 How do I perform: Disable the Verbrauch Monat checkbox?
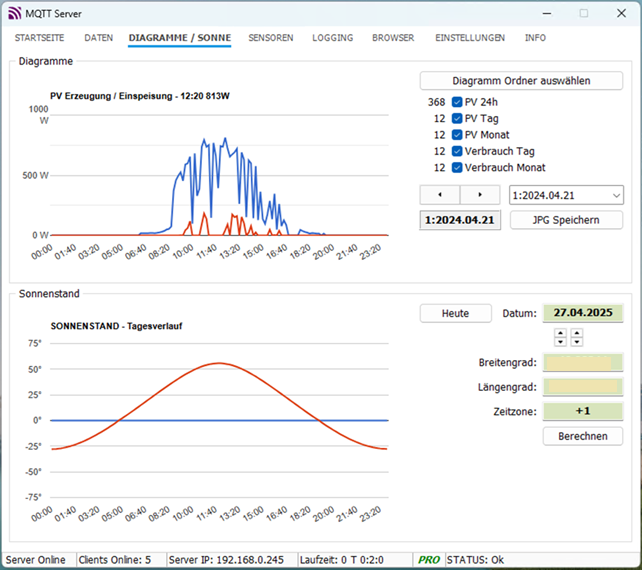pyautogui.click(x=457, y=167)
